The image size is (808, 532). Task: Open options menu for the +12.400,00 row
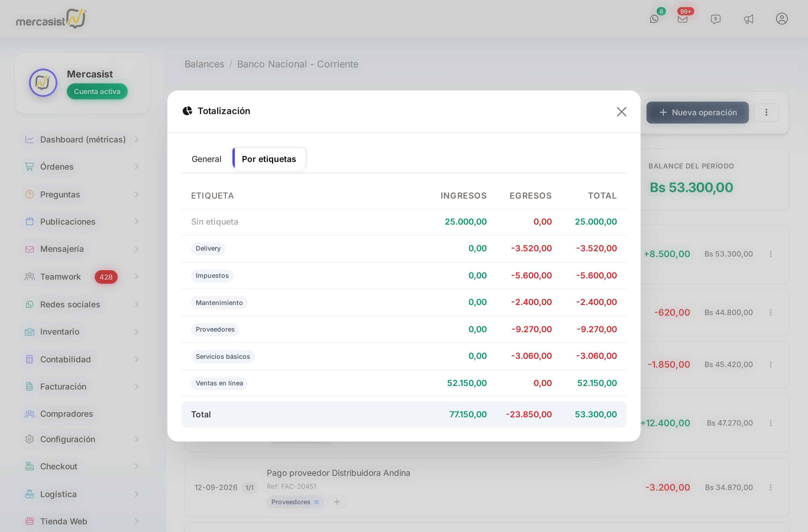click(x=770, y=423)
